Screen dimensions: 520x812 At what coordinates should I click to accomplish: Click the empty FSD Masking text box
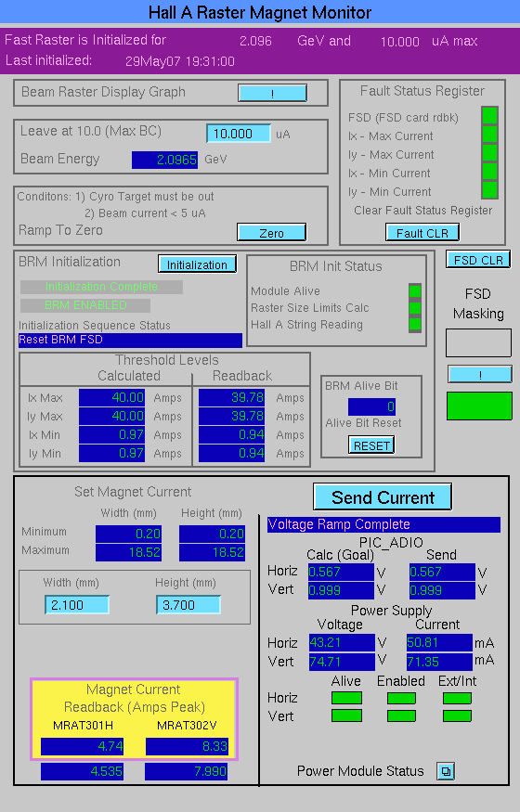tap(478, 342)
